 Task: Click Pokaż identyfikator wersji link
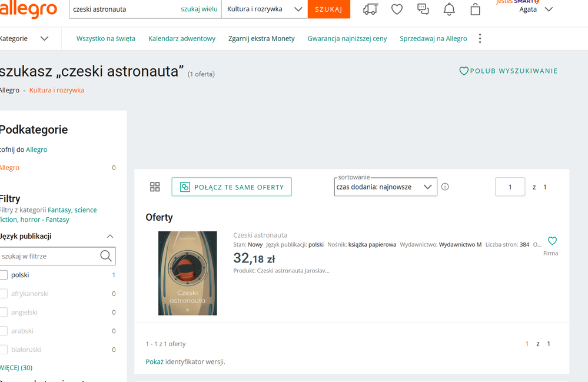154,362
